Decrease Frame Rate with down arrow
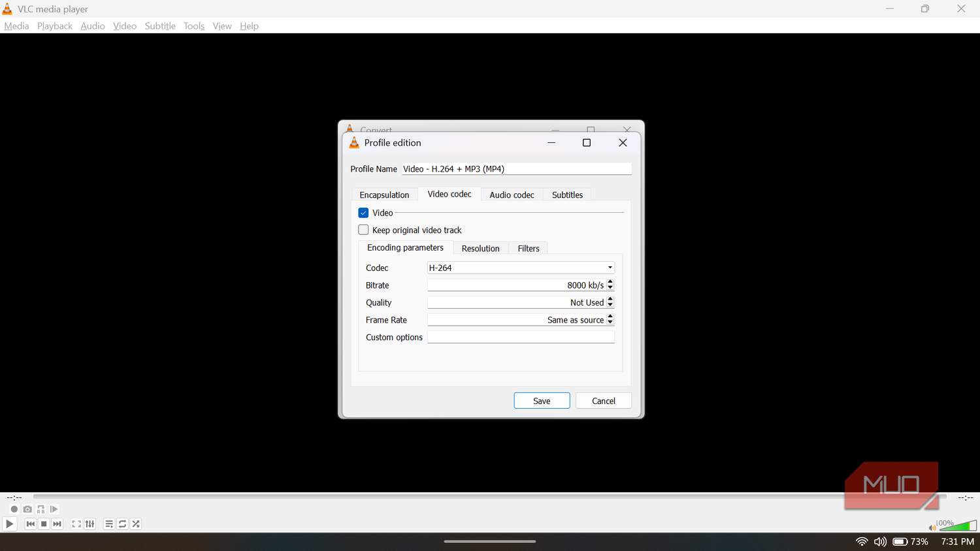This screenshot has height=551, width=980. coord(610,323)
